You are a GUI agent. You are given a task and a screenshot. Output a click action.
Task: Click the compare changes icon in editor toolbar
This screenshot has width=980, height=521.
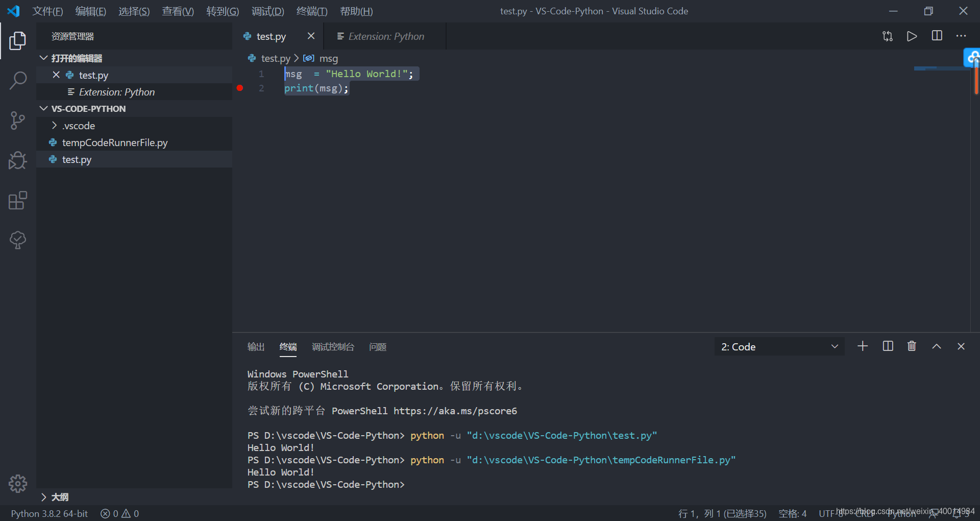click(x=888, y=36)
